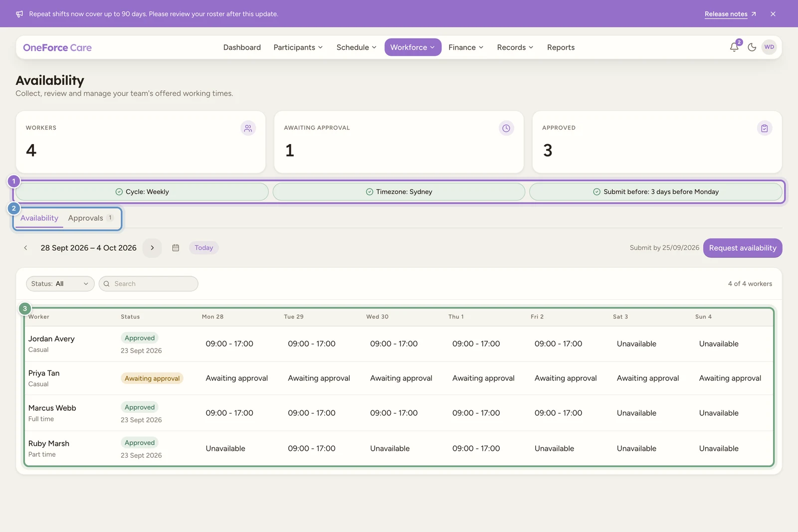
Task: Open the Status: All filter dropdown
Action: pyautogui.click(x=60, y=284)
